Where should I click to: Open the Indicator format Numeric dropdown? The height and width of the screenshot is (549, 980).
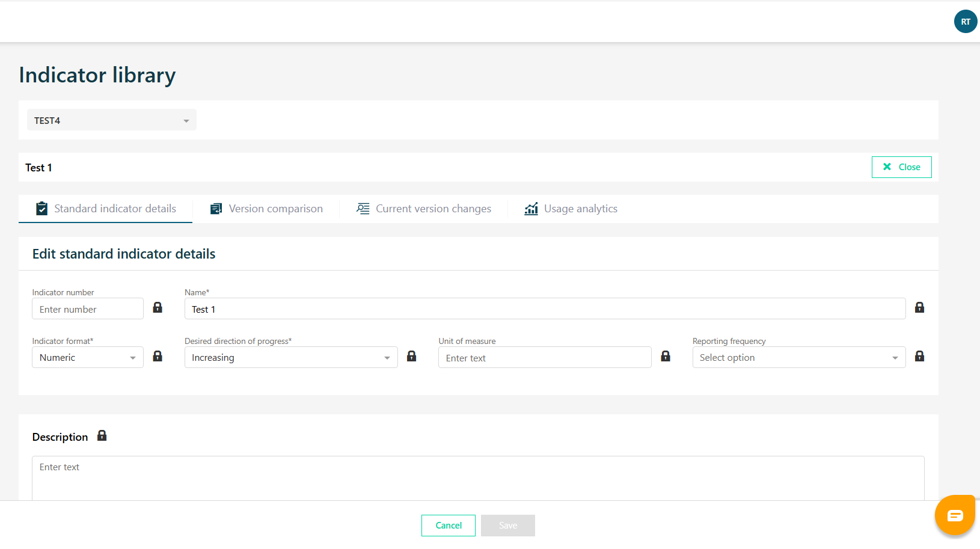pyautogui.click(x=88, y=357)
